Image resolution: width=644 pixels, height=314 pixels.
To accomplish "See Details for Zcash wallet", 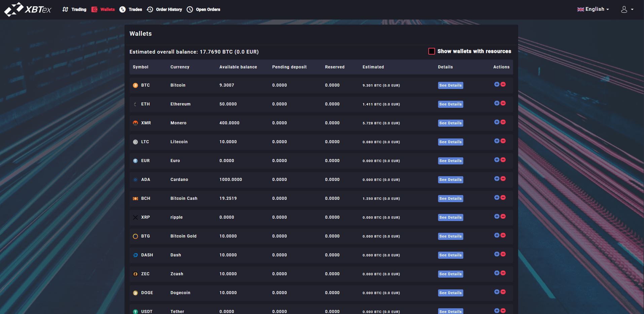I will 451,274.
